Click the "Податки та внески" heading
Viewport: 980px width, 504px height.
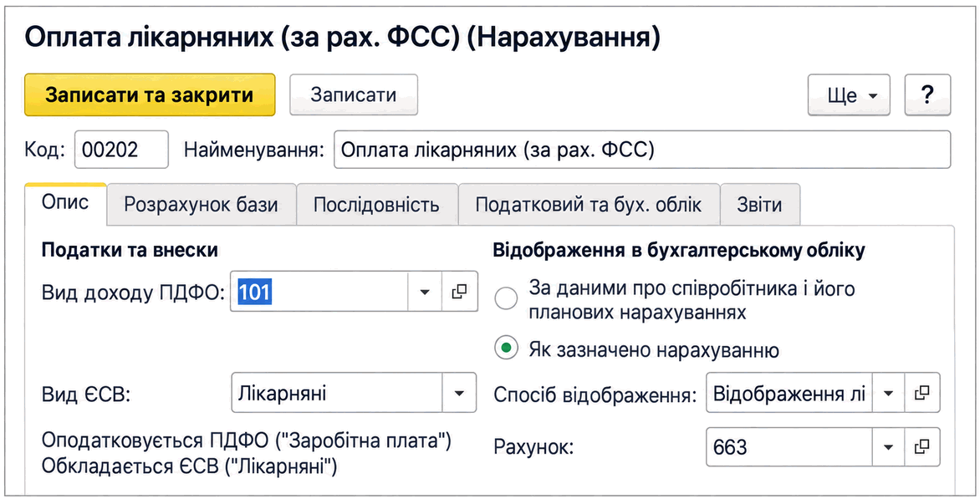(130, 251)
